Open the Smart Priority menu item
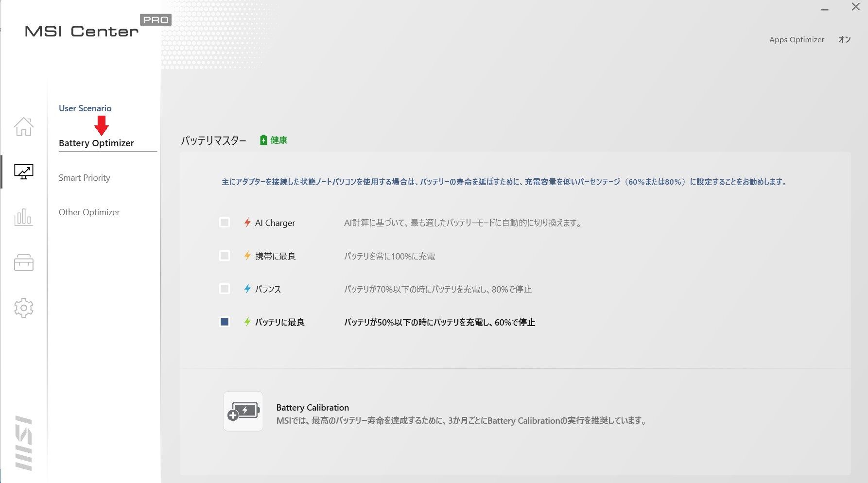 coord(85,178)
